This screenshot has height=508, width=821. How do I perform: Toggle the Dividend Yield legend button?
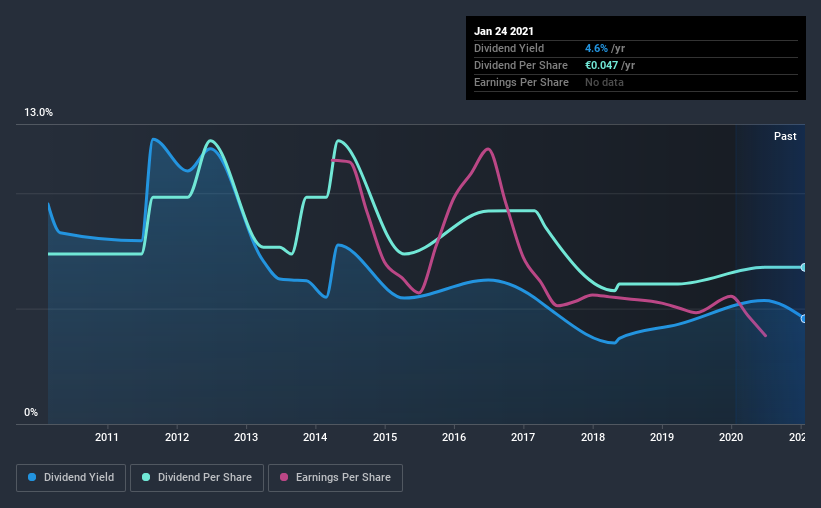click(x=71, y=478)
